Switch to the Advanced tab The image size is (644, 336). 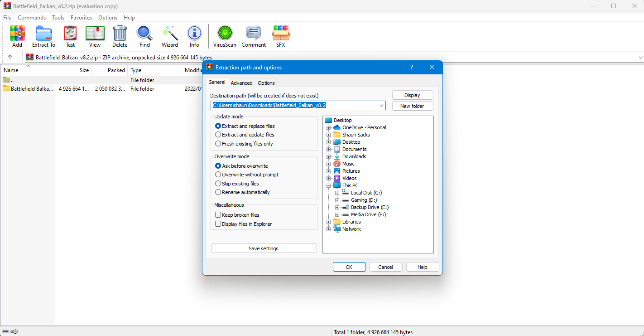click(x=241, y=83)
